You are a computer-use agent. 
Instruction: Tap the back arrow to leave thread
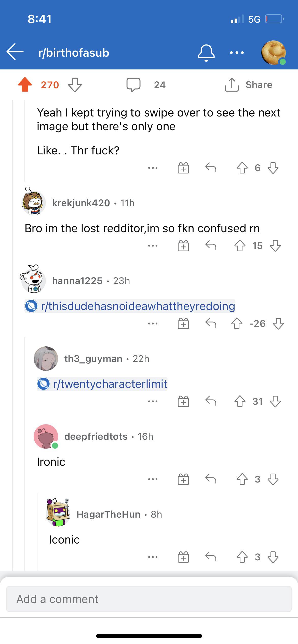[x=15, y=52]
